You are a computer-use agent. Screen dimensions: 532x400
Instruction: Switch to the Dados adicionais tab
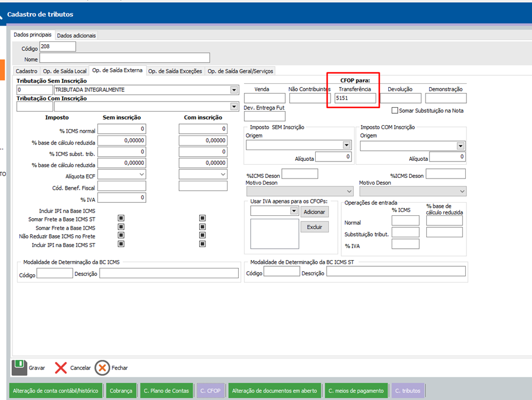coord(76,35)
